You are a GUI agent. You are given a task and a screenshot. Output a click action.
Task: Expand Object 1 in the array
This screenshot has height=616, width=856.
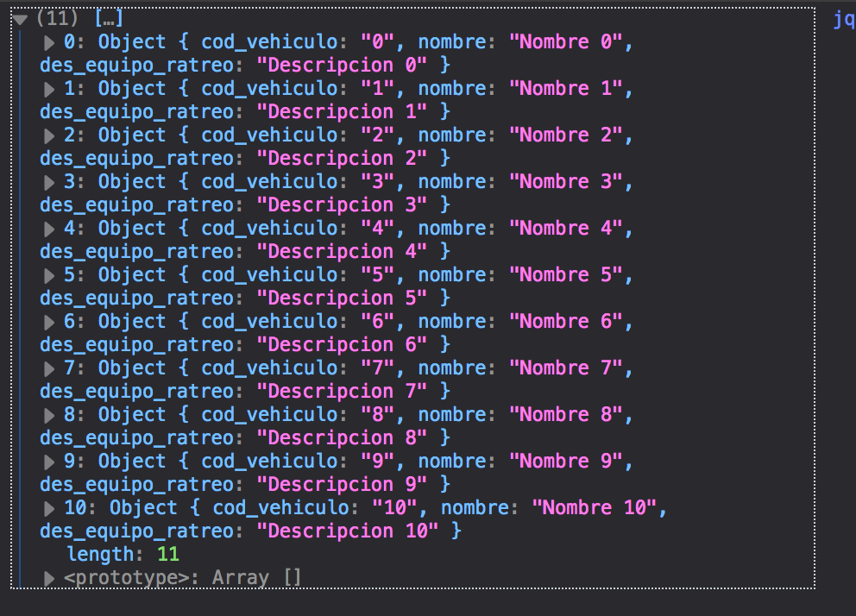[x=49, y=88]
